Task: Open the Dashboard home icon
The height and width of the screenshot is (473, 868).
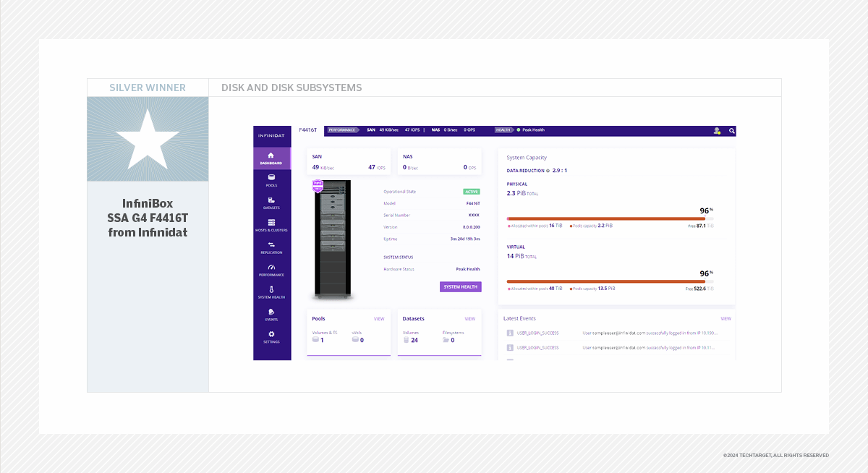Action: (271, 155)
